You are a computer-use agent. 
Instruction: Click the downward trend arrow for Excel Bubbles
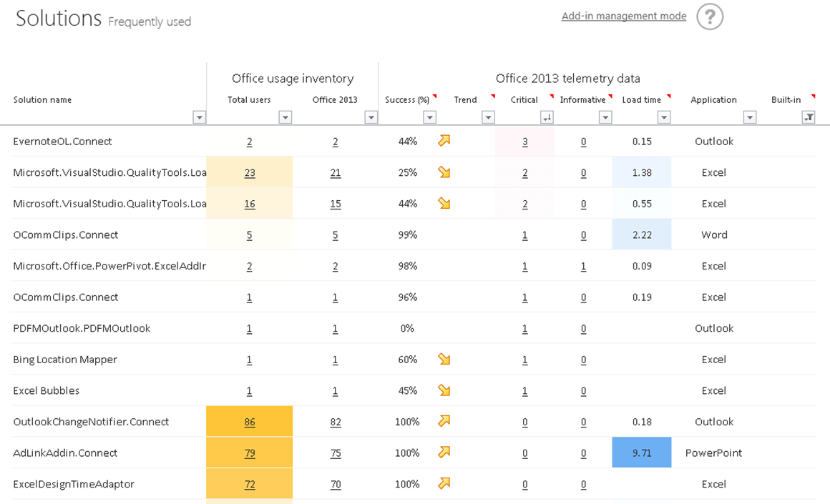[444, 390]
